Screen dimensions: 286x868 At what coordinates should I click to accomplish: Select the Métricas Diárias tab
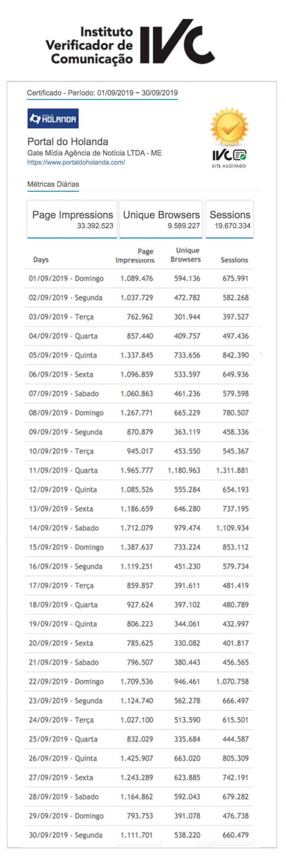pos(53,184)
